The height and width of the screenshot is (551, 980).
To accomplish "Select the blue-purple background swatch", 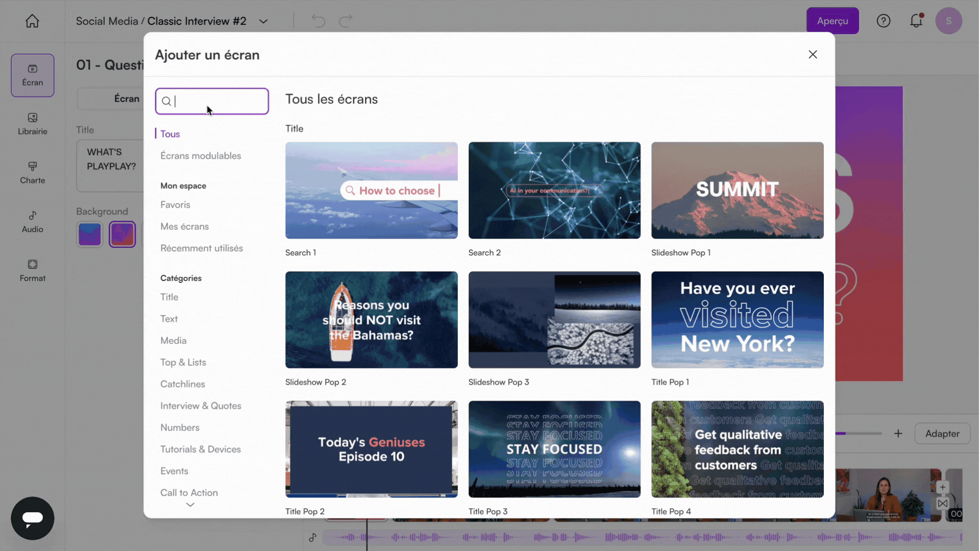I will click(x=90, y=234).
